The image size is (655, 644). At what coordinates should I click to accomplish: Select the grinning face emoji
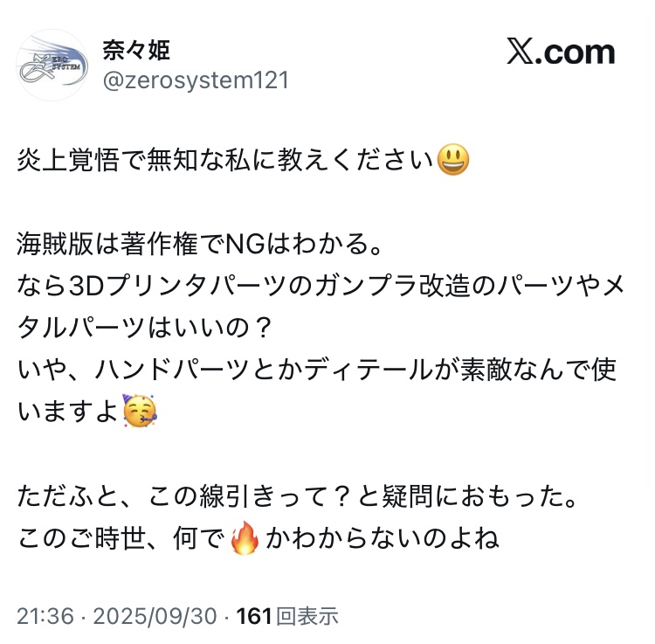(x=452, y=160)
